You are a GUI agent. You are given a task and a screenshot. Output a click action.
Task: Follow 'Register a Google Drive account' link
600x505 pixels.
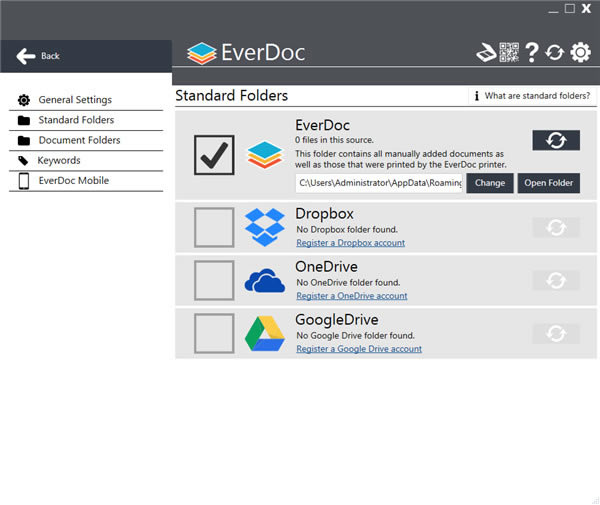[x=359, y=349]
